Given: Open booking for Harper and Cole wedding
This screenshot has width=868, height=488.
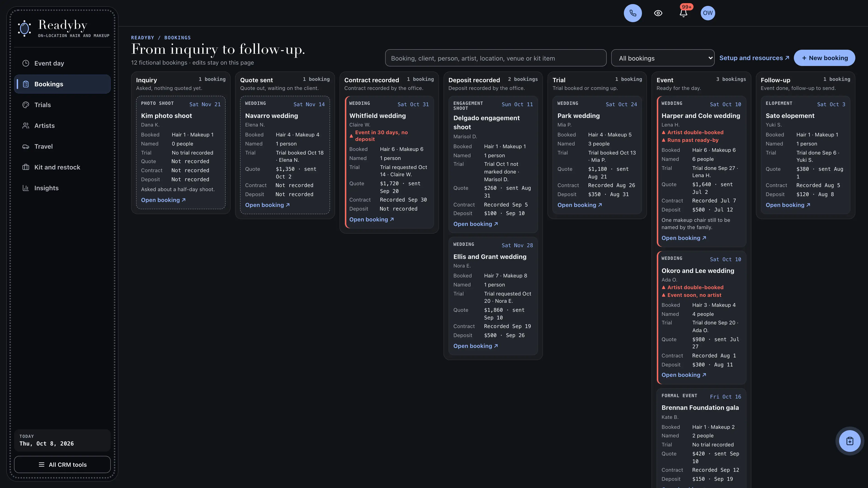Looking at the screenshot, I should click(684, 238).
